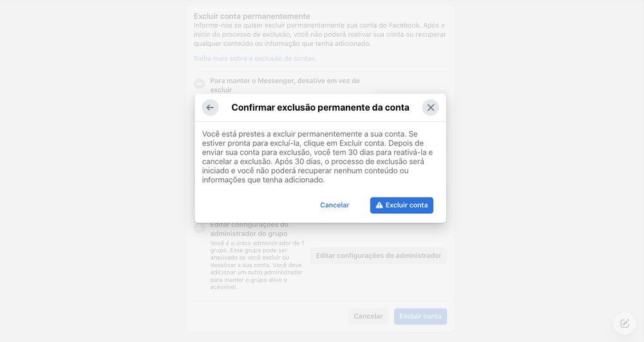Image resolution: width=644 pixels, height=342 pixels.
Task: Click the Messenger icon beside Para manter
Action: [199, 84]
